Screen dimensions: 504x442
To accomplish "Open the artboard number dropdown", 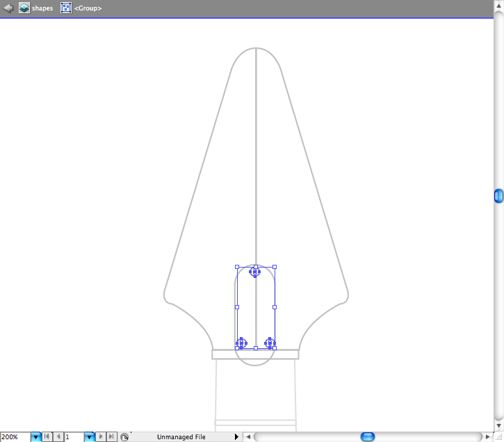I will pyautogui.click(x=89, y=436).
